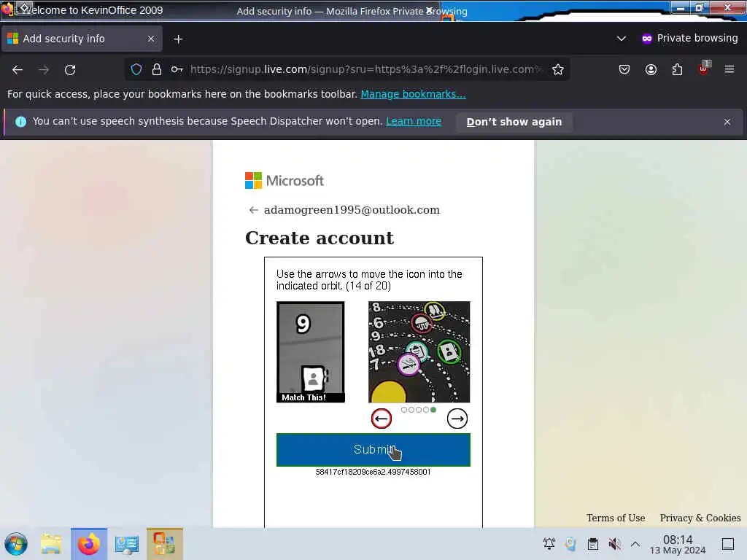747x560 pixels.
Task: Go back from adamogreen1995 email arrow
Action: [x=253, y=210]
